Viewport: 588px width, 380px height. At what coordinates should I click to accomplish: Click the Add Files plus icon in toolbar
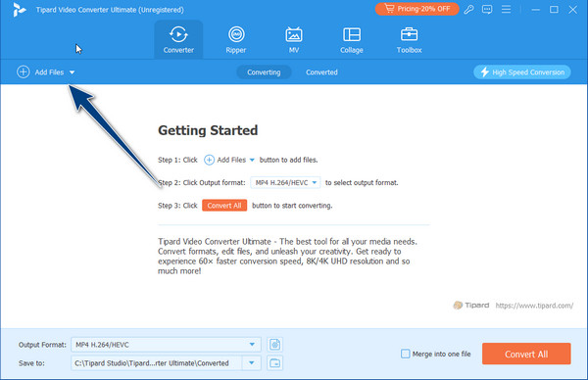pyautogui.click(x=24, y=71)
